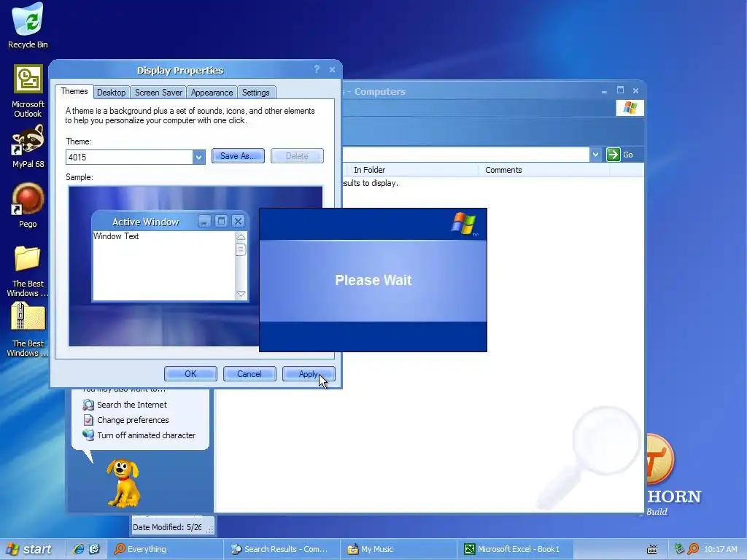Switch to the Themes tab
Viewport: 747px width, 560px height.
pyautogui.click(x=74, y=91)
